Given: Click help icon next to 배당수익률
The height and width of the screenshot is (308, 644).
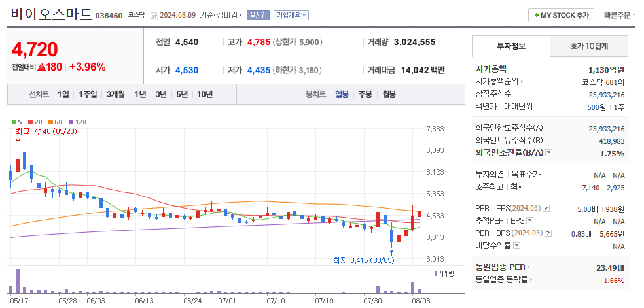Looking at the screenshot, I should (516, 246).
